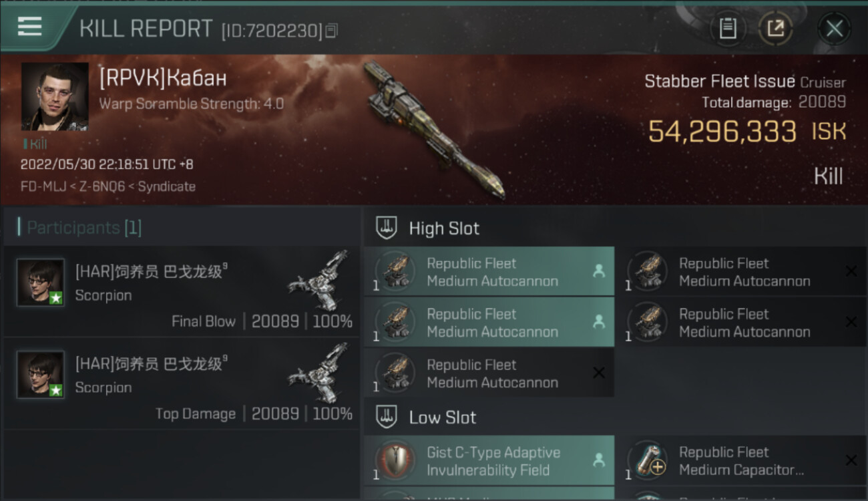Inspect the Stabber Fleet Issue ship image

pos(434,130)
